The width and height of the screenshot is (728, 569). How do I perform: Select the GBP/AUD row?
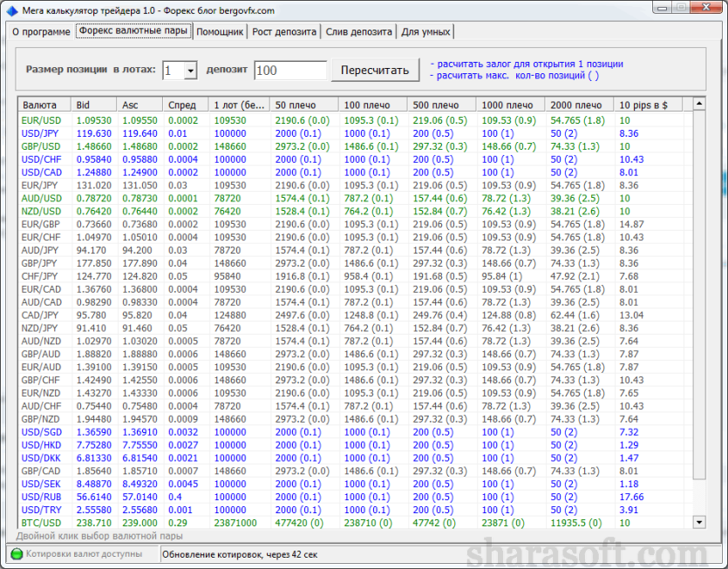355,354
